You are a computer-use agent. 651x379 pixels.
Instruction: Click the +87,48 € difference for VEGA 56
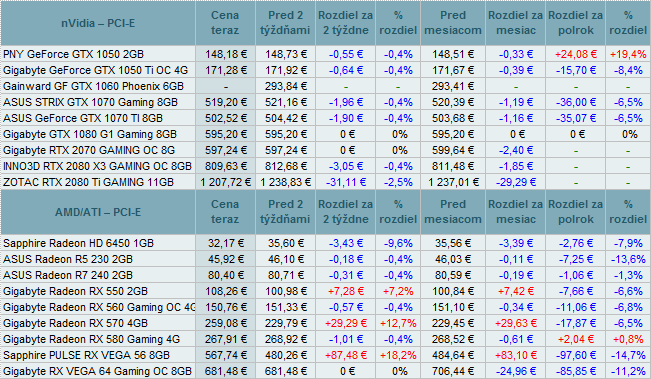346,355
